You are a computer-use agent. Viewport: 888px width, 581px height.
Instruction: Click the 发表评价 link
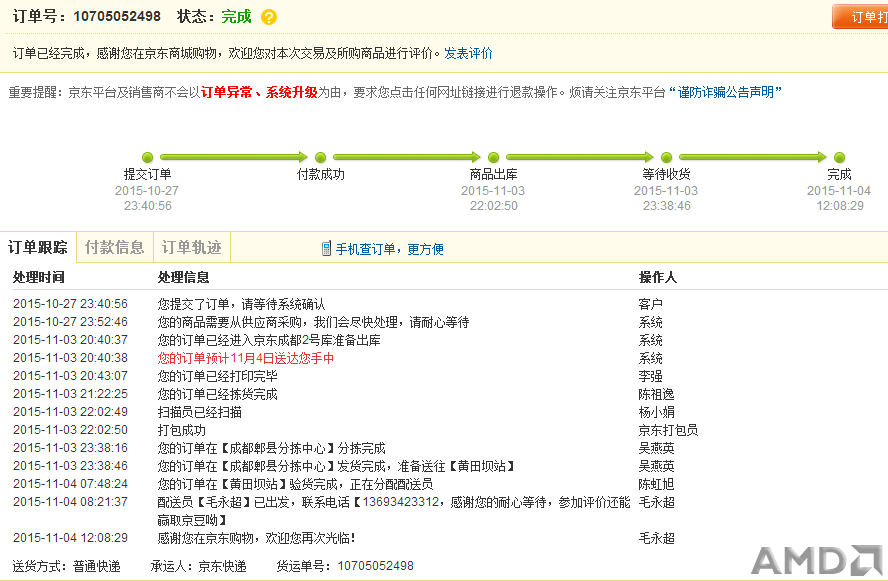point(468,53)
